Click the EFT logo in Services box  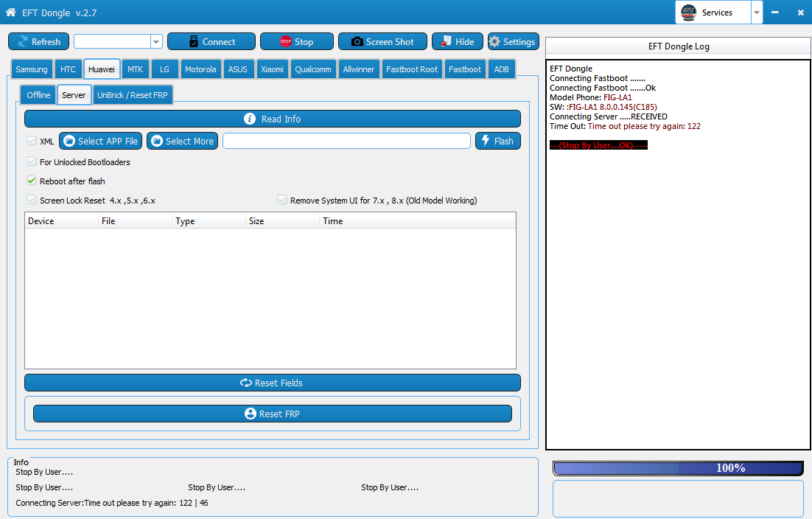pos(688,13)
